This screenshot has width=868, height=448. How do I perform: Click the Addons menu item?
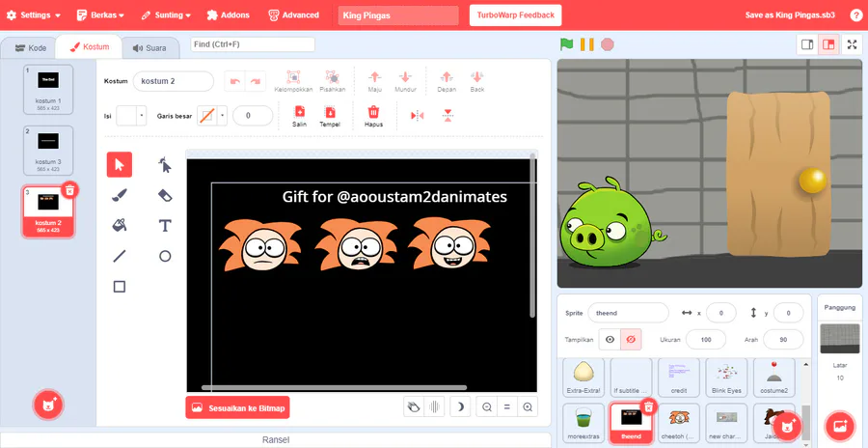click(x=228, y=15)
